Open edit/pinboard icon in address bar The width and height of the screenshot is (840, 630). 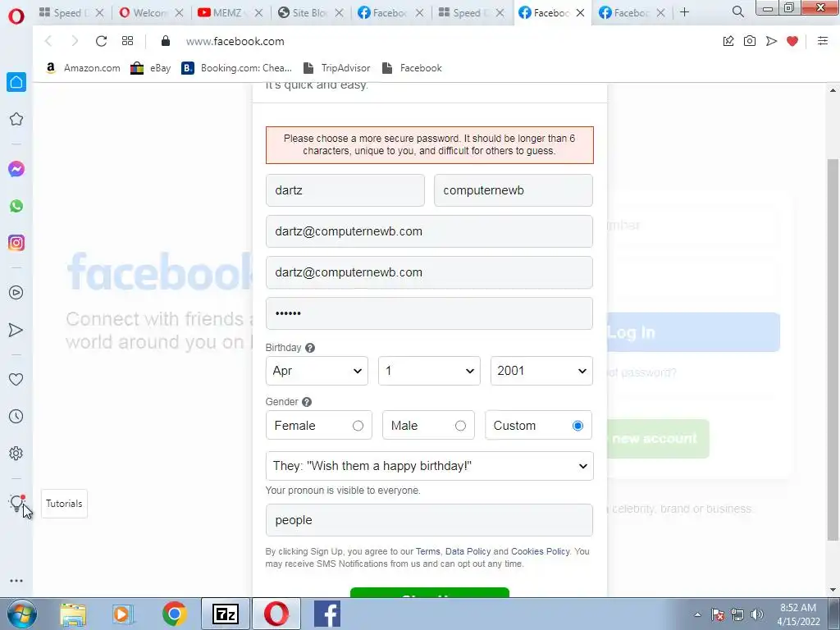click(x=728, y=41)
